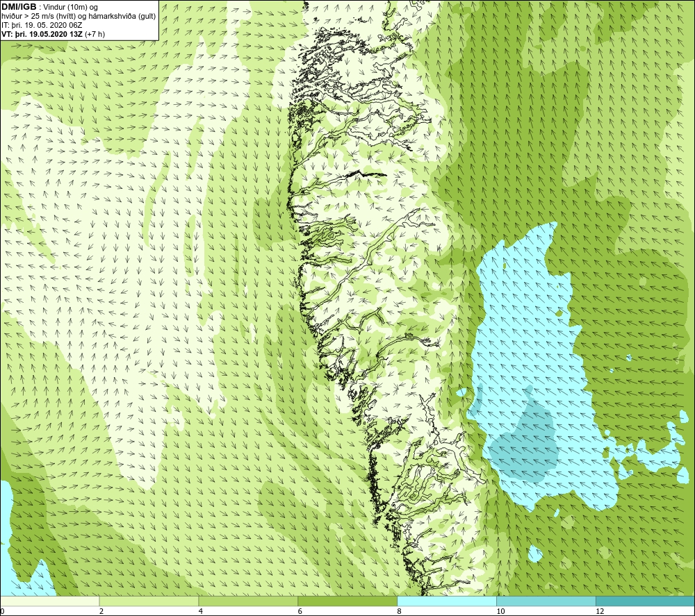This screenshot has width=695, height=616.
Task: Click the 'IT: þri. 19. 05. 2020 06Z' line
Action: tap(43, 25)
